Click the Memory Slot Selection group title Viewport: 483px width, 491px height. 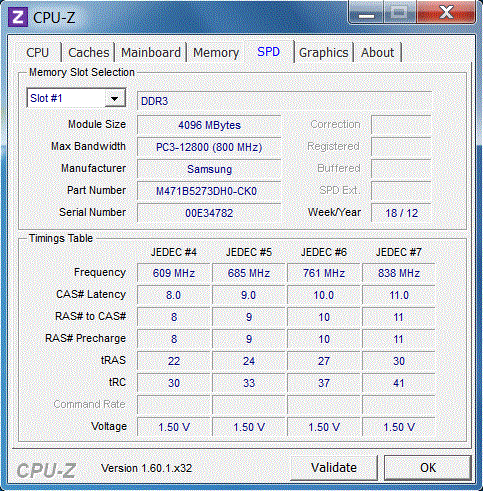click(82, 72)
